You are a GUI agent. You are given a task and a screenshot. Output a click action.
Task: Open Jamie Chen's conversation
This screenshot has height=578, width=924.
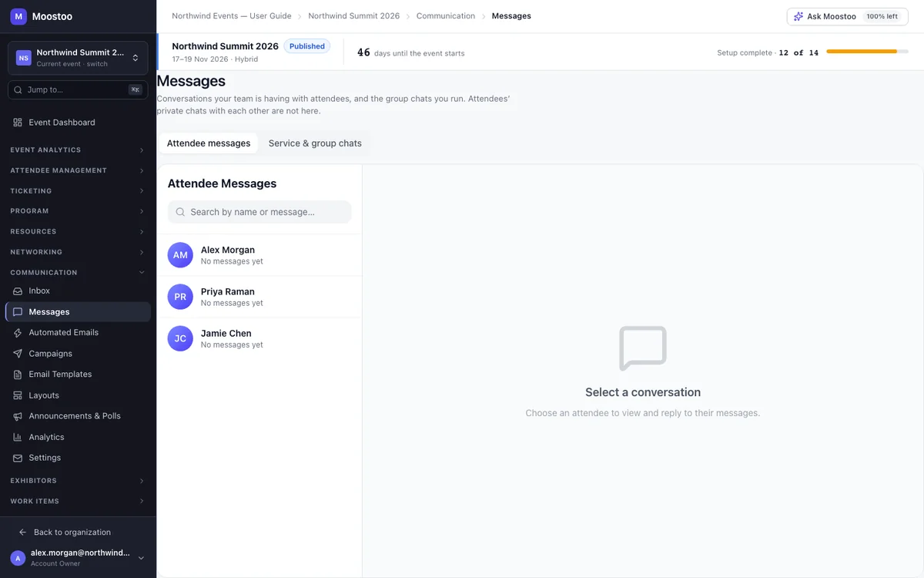coord(259,338)
